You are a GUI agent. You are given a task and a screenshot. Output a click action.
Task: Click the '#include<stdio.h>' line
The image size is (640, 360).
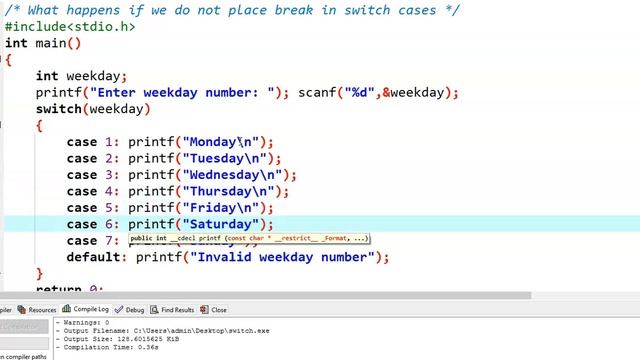[x=70, y=27]
